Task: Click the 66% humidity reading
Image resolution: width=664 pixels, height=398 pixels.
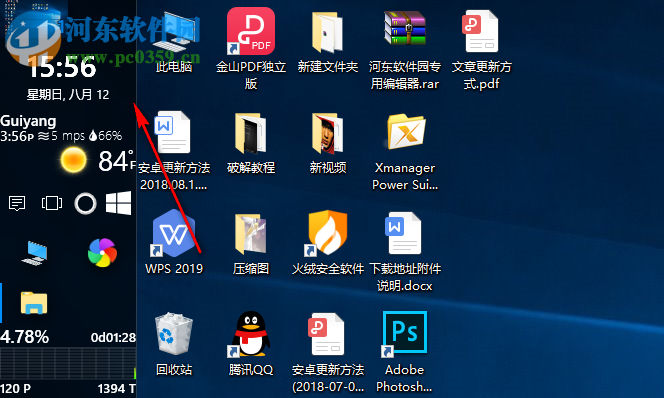Action: [x=105, y=135]
